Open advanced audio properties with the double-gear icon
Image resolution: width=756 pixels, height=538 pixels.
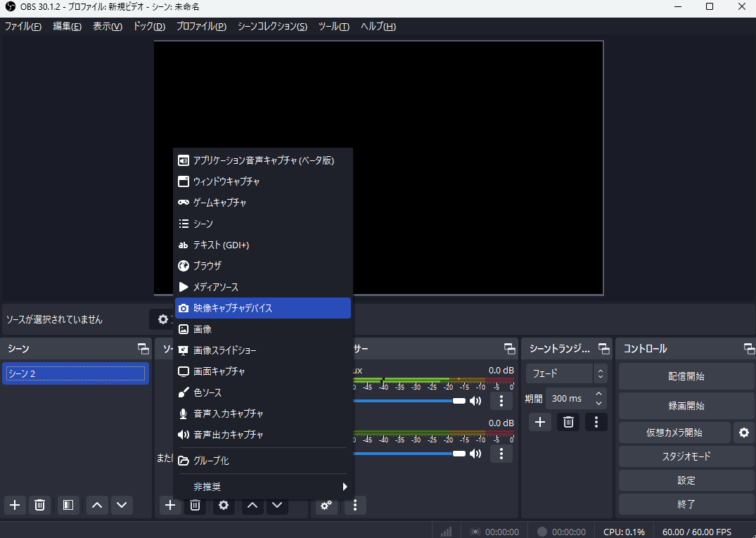326,505
